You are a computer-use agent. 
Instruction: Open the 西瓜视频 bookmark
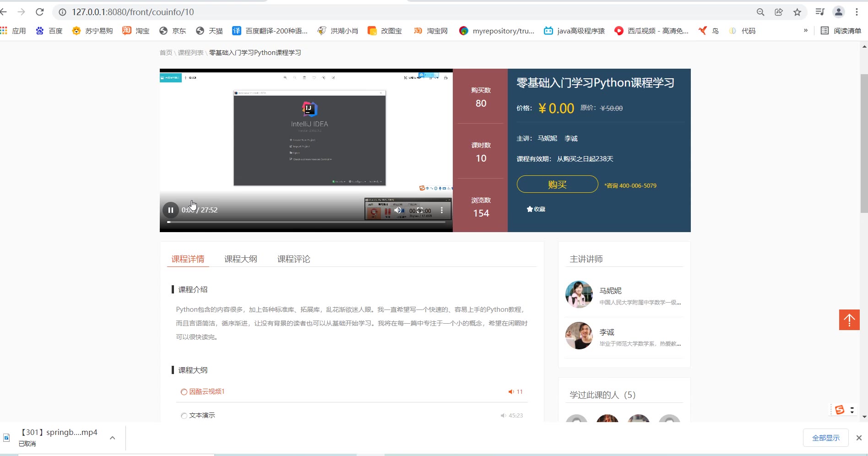[651, 31]
